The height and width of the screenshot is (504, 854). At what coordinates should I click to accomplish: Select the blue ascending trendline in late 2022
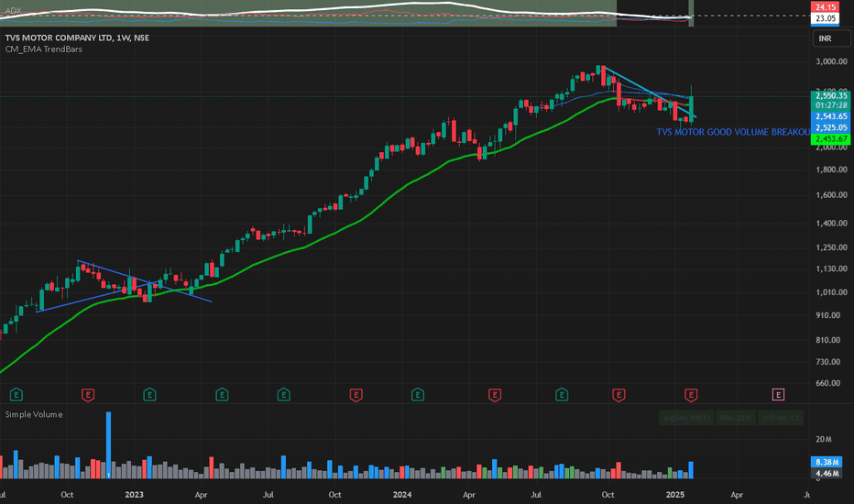coord(98,296)
